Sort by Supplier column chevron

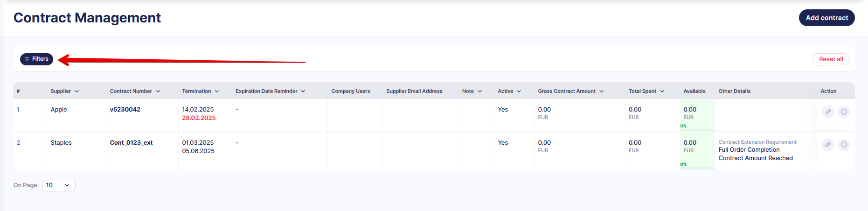tap(77, 91)
